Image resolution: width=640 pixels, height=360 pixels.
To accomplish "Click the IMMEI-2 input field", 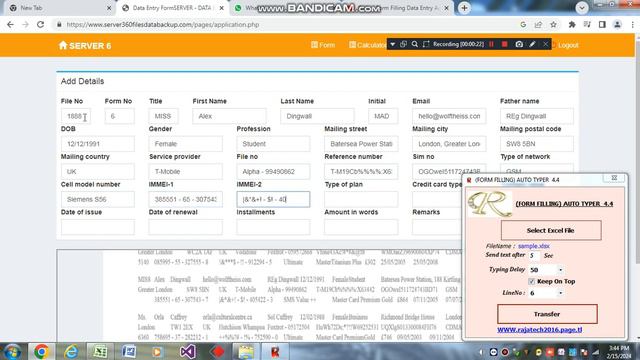I will point(273,199).
